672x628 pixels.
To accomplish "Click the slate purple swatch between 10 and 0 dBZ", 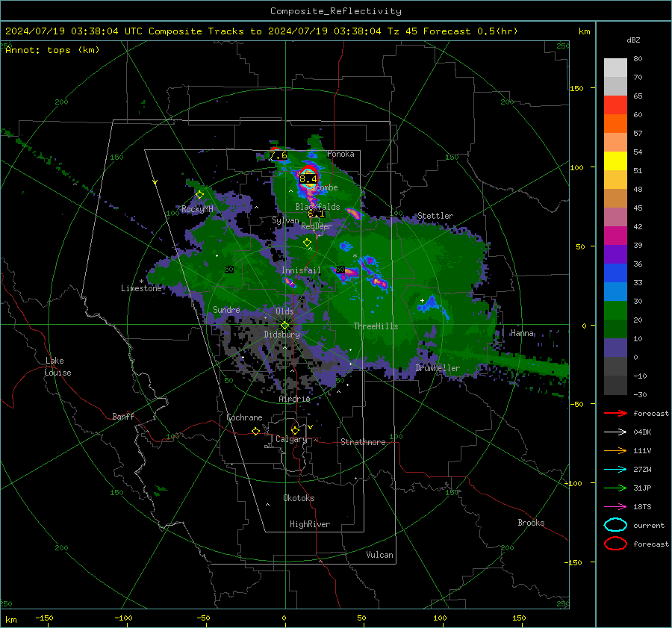I will [615, 348].
